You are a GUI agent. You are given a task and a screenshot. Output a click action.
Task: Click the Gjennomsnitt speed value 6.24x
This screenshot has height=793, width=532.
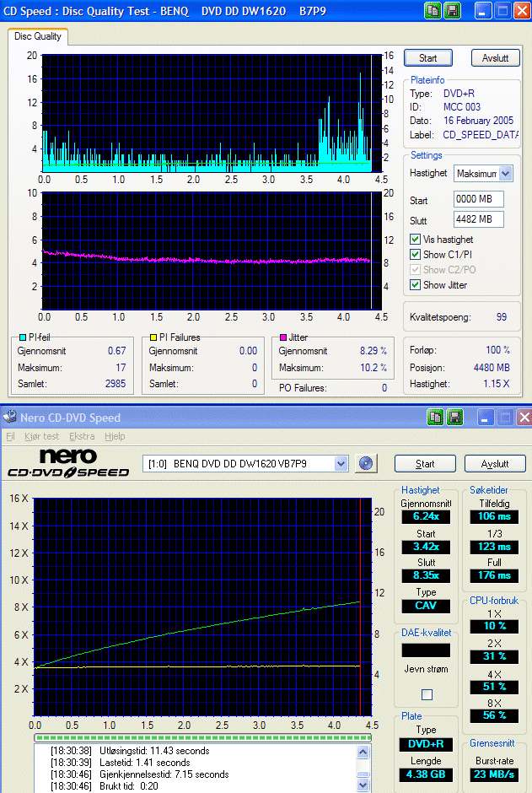[426, 516]
